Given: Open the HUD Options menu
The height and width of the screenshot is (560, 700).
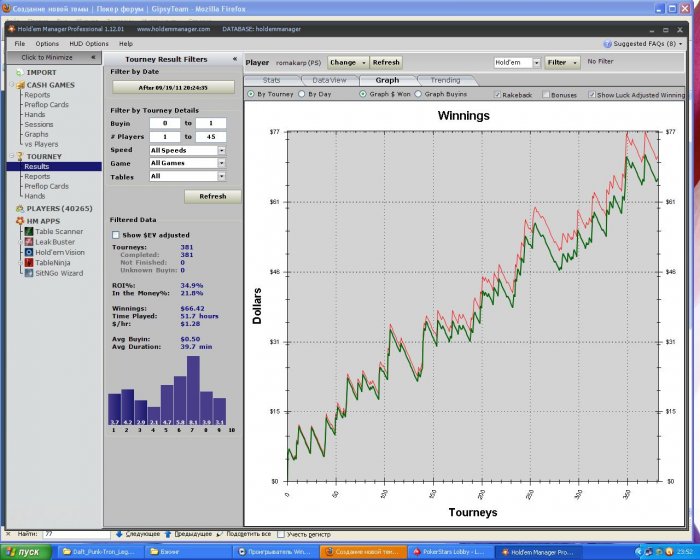Looking at the screenshot, I should 89,44.
